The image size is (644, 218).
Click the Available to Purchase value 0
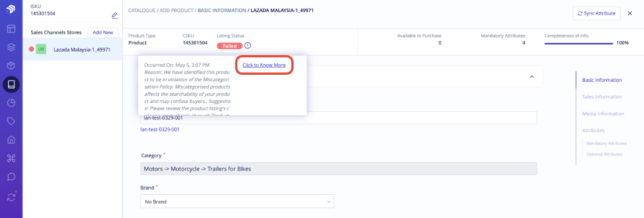pos(440,43)
